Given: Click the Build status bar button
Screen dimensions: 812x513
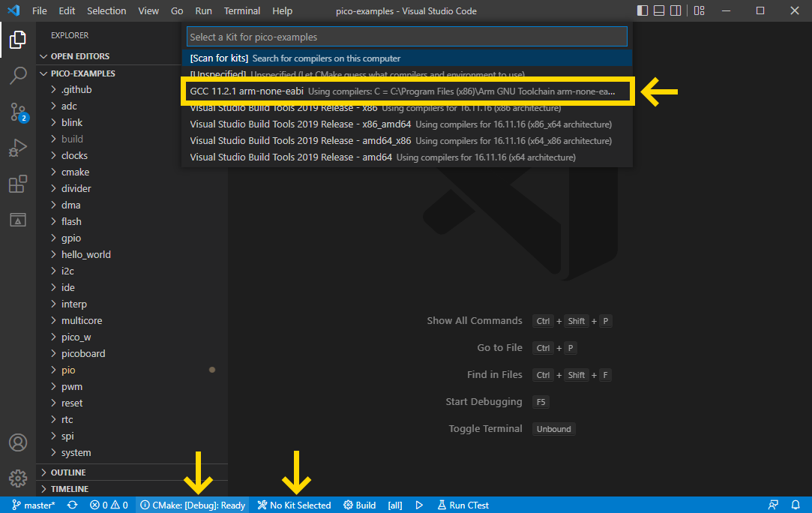Looking at the screenshot, I should [359, 505].
